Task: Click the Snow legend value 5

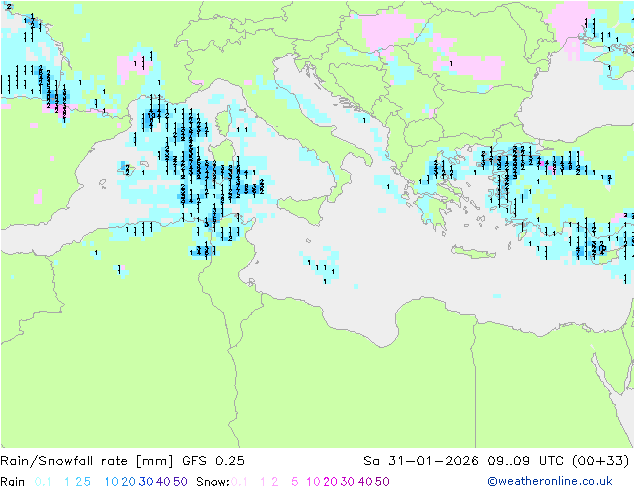Action: [x=295, y=482]
